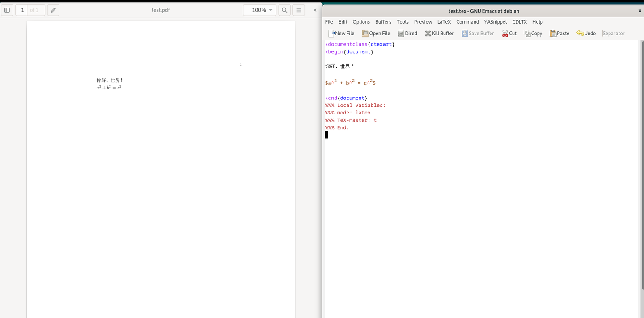Image resolution: width=644 pixels, height=318 pixels.
Task: Click the Chinese text line in Emacs
Action: (x=339, y=66)
